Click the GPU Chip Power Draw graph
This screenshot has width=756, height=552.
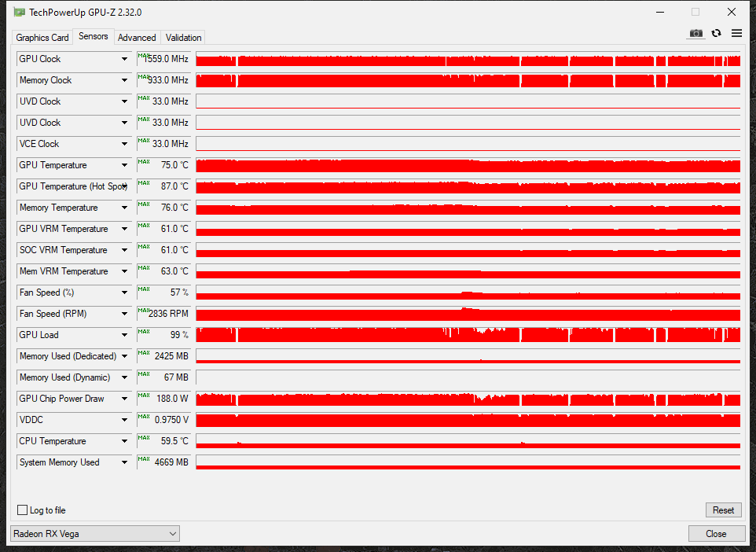pyautogui.click(x=468, y=399)
